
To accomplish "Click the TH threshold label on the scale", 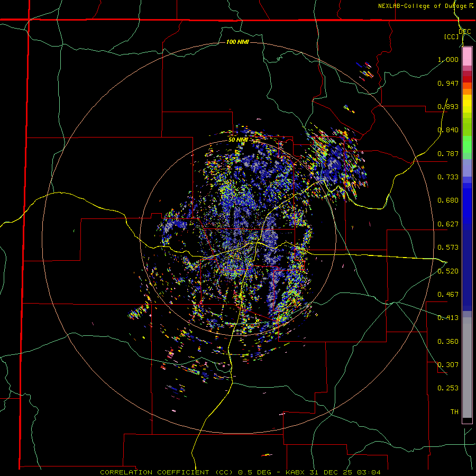I will tap(454, 412).
